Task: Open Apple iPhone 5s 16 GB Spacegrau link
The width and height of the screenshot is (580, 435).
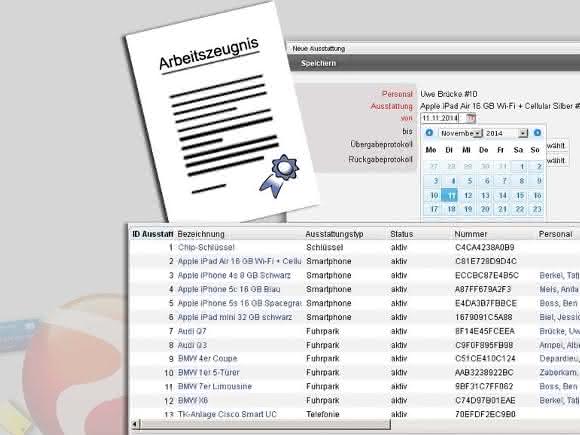Action: 239,303
